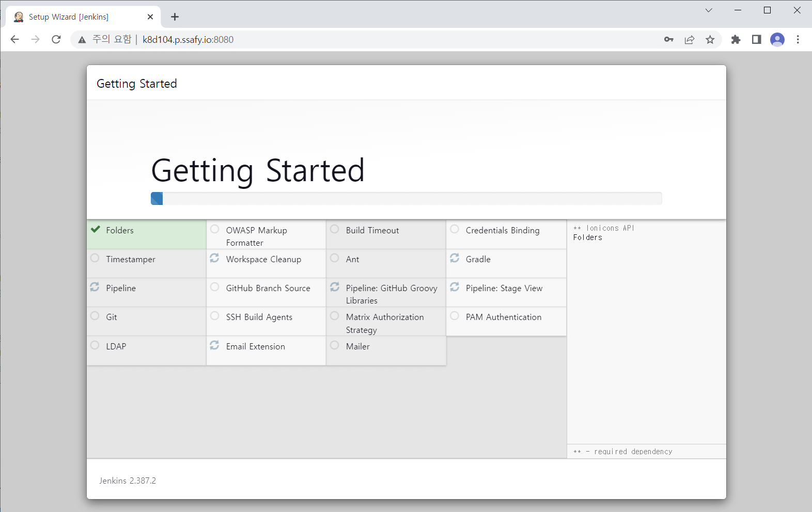Open the Chrome profile avatar

tap(777, 39)
